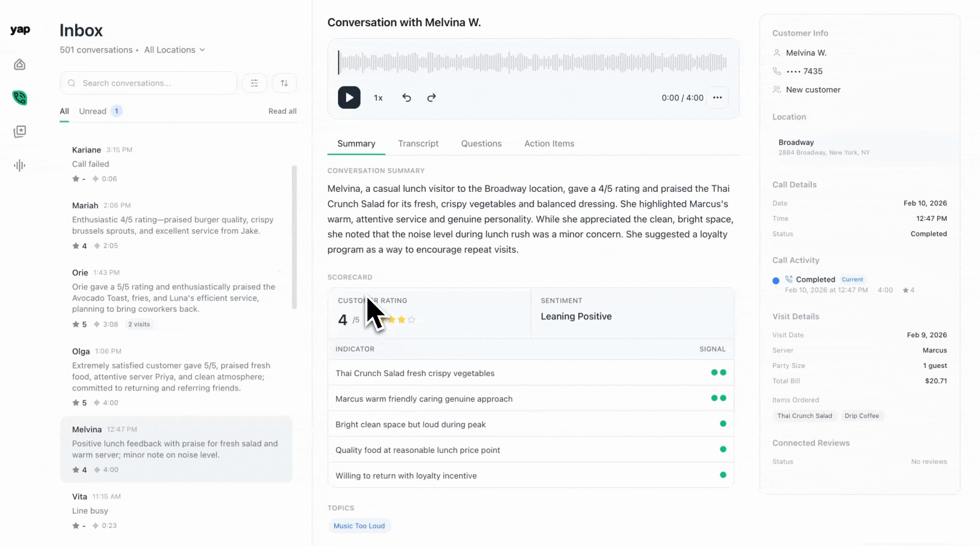Select the Calls phone icon in sidebar

click(20, 98)
